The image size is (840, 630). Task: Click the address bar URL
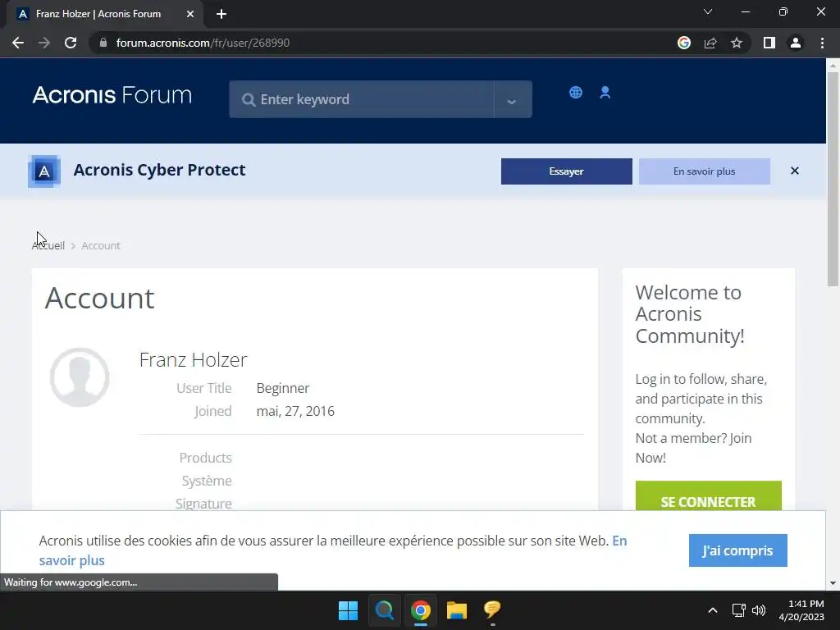[x=203, y=43]
